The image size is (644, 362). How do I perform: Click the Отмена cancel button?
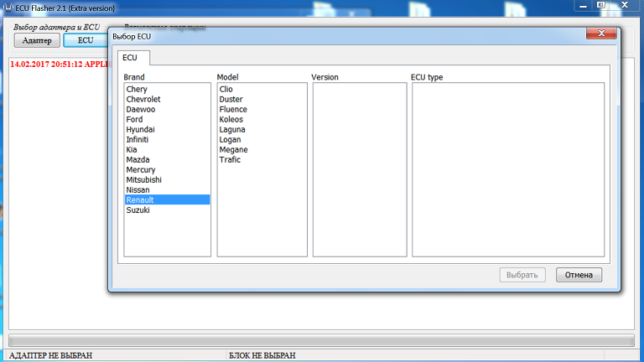[579, 275]
